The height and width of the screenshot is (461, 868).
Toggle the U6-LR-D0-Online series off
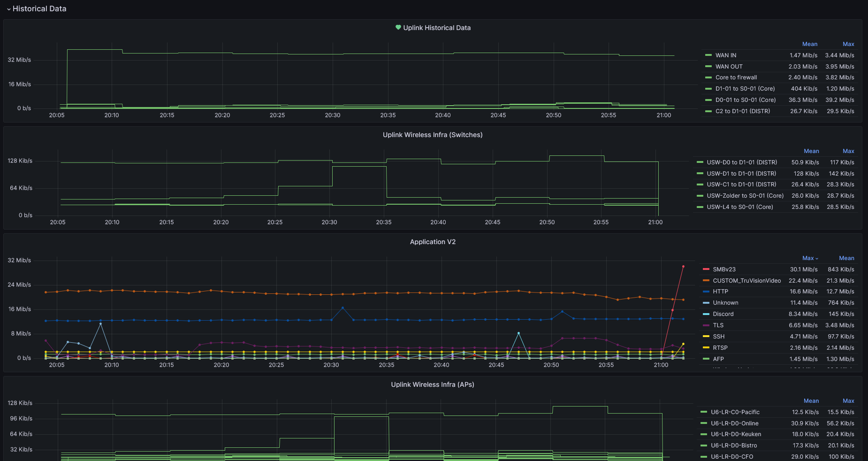[x=734, y=423]
